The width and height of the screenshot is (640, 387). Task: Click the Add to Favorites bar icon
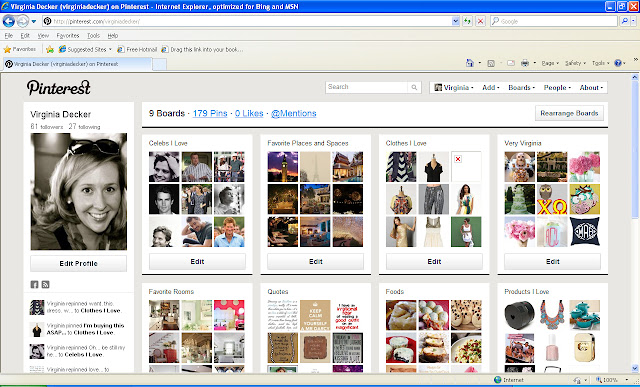coord(50,49)
